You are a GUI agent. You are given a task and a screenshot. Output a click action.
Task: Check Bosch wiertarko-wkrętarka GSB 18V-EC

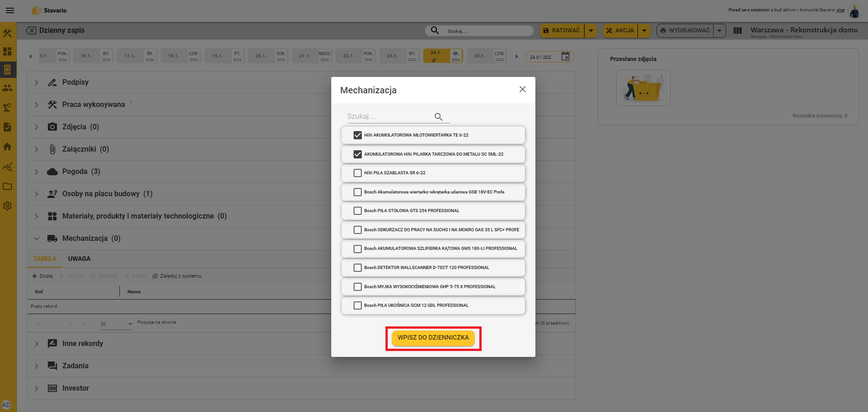pyautogui.click(x=358, y=192)
